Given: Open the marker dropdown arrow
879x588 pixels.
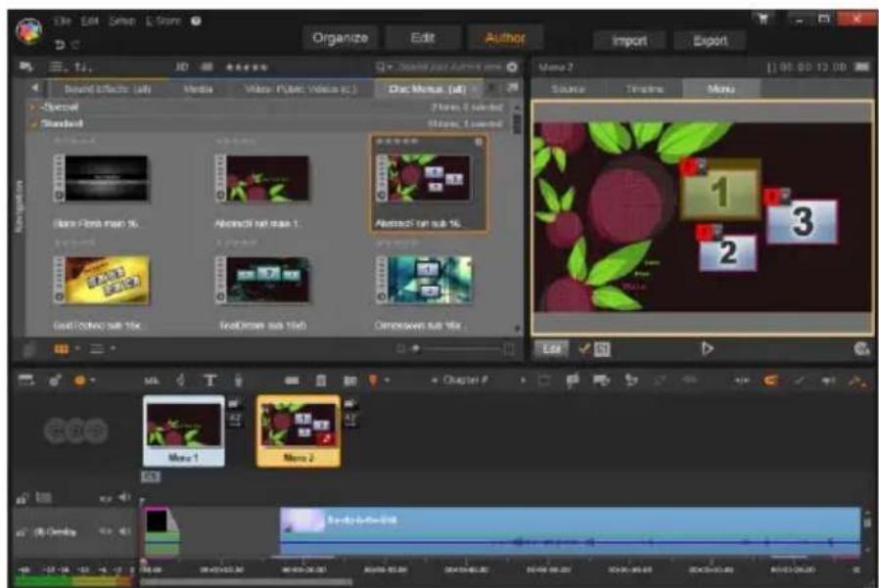Looking at the screenshot, I should pyautogui.click(x=387, y=381).
